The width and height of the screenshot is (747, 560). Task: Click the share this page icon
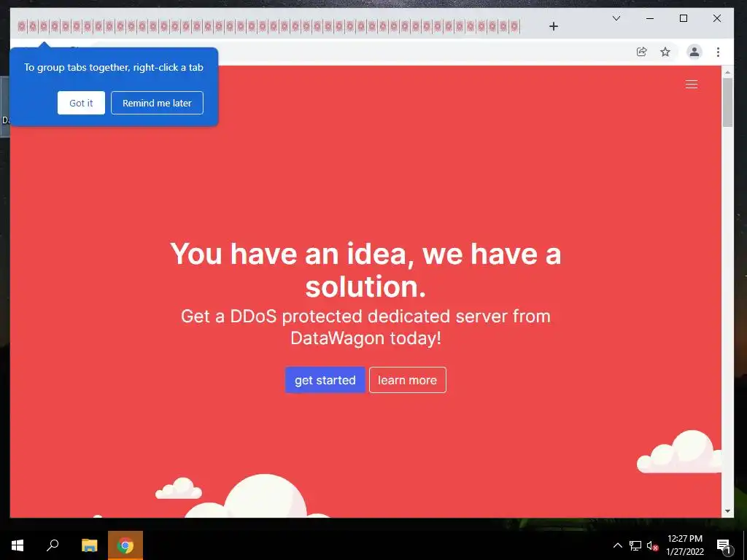pyautogui.click(x=641, y=52)
